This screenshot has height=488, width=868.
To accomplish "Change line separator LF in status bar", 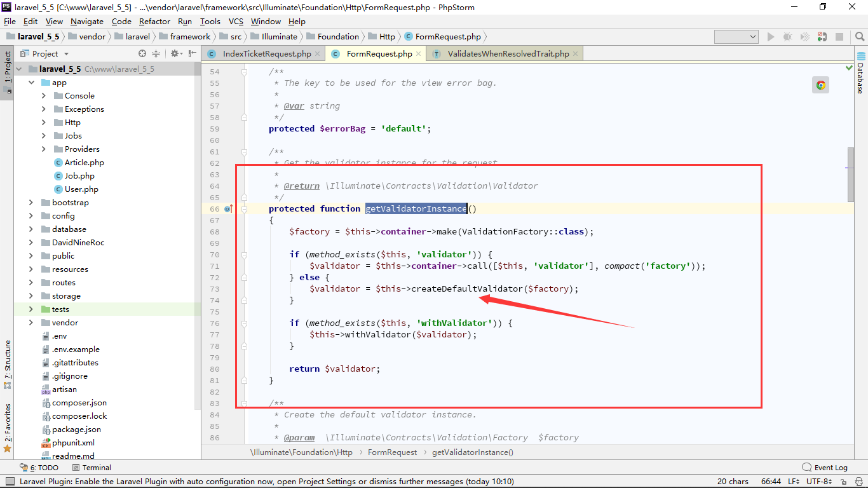I will pos(794,482).
